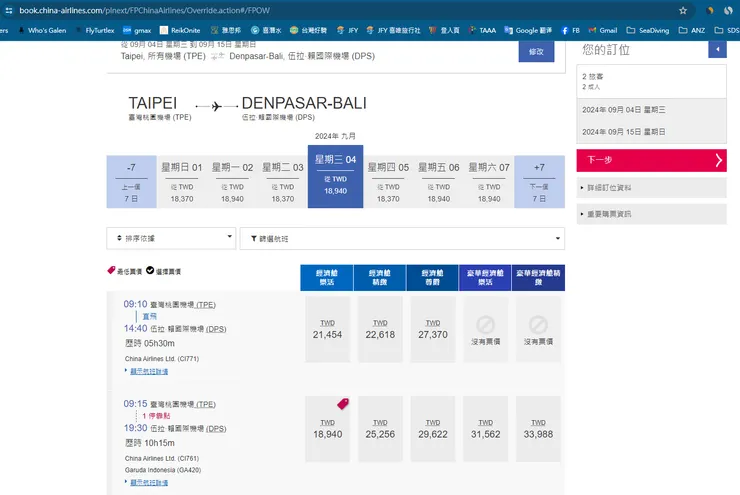This screenshot has height=495, width=740.
Task: Click the first economy class column header
Action: click(x=327, y=277)
